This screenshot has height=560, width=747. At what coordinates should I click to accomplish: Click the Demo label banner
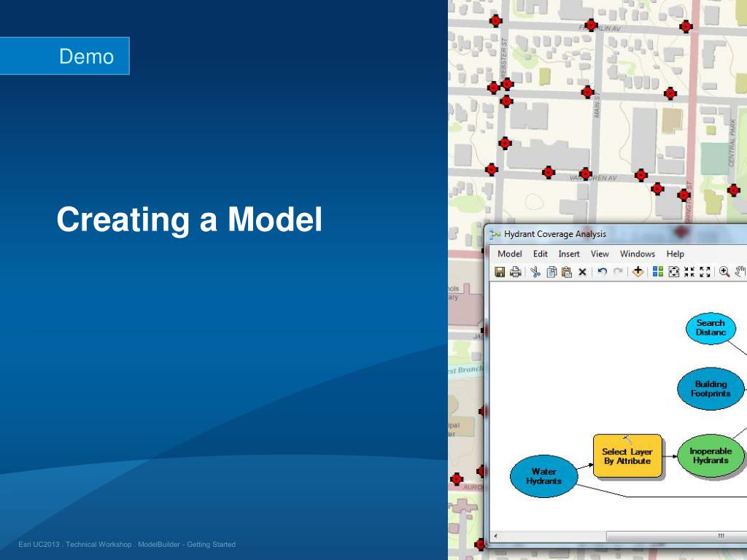pyautogui.click(x=64, y=55)
